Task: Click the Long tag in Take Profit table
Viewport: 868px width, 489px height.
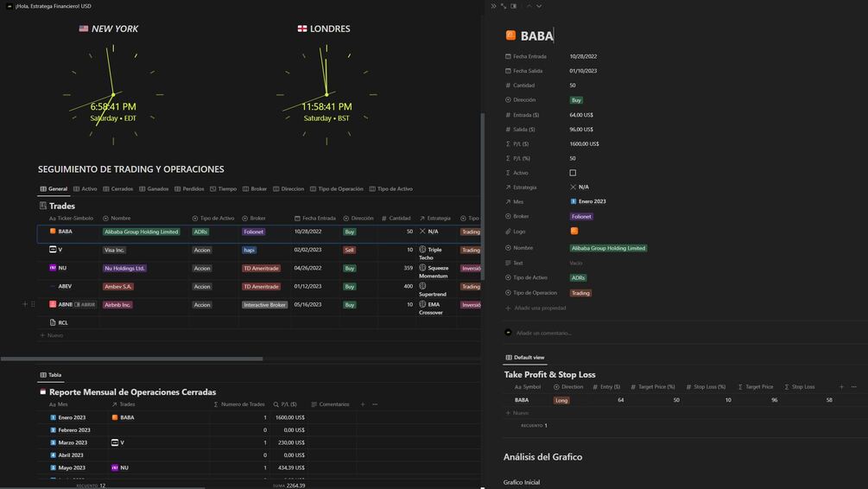Action: click(561, 400)
